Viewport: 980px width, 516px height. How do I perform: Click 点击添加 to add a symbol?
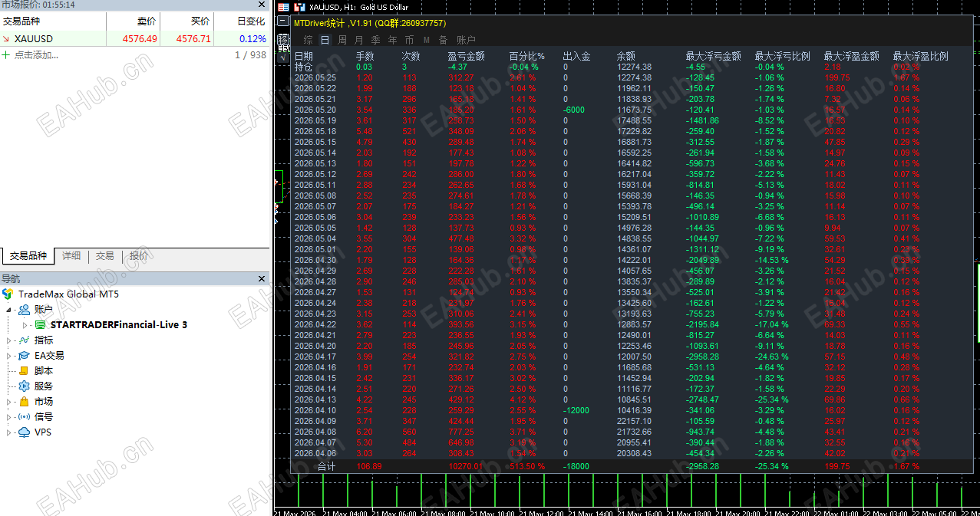tap(35, 54)
